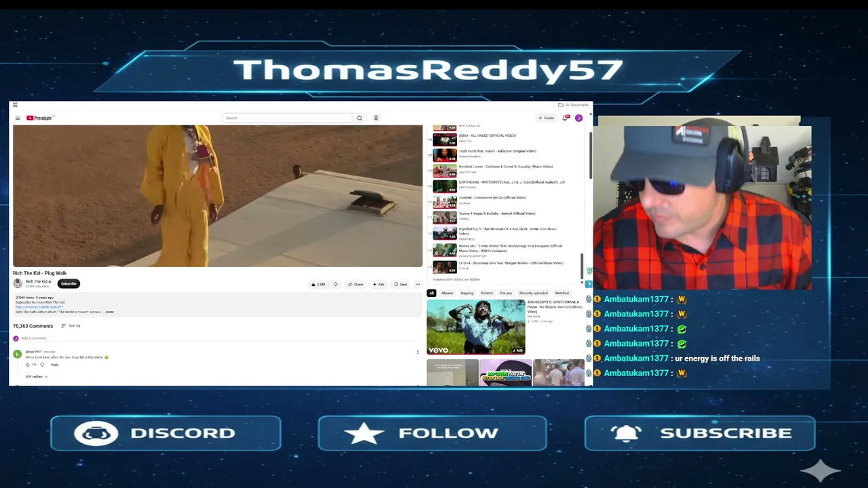Screen dimensions: 868x488
Task: Open the account avatar menu
Action: coord(578,118)
